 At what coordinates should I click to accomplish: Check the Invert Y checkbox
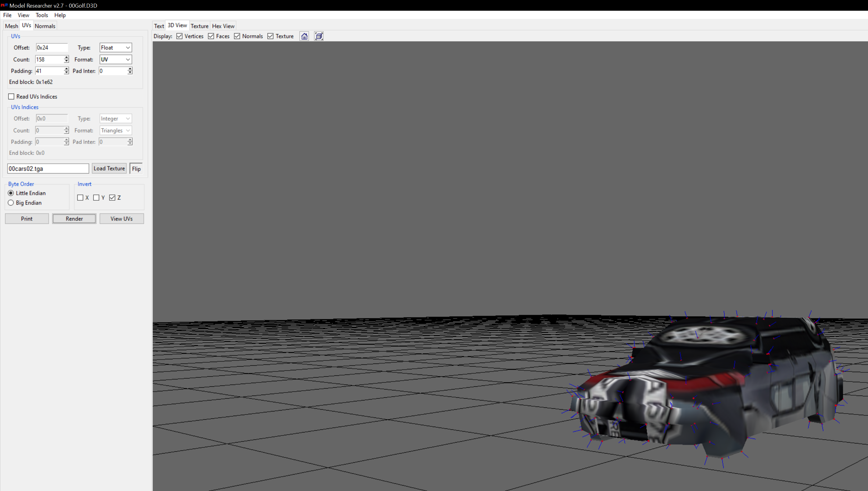click(x=96, y=198)
